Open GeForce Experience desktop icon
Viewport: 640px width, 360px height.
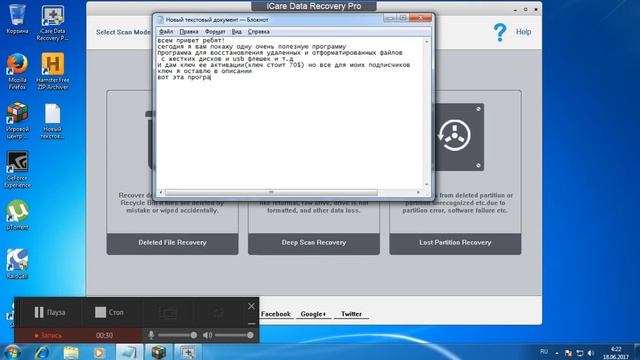(x=17, y=169)
